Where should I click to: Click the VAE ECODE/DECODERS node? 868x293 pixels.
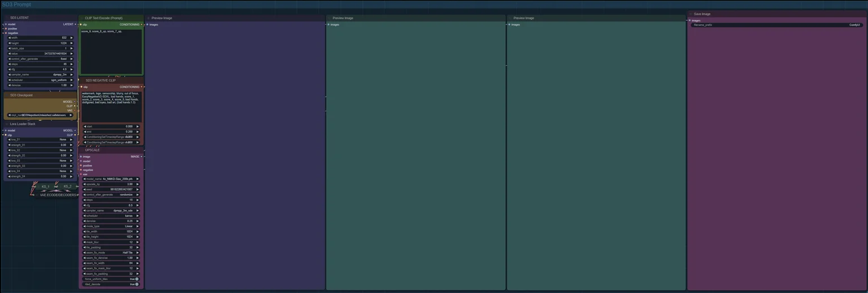[x=57, y=195]
